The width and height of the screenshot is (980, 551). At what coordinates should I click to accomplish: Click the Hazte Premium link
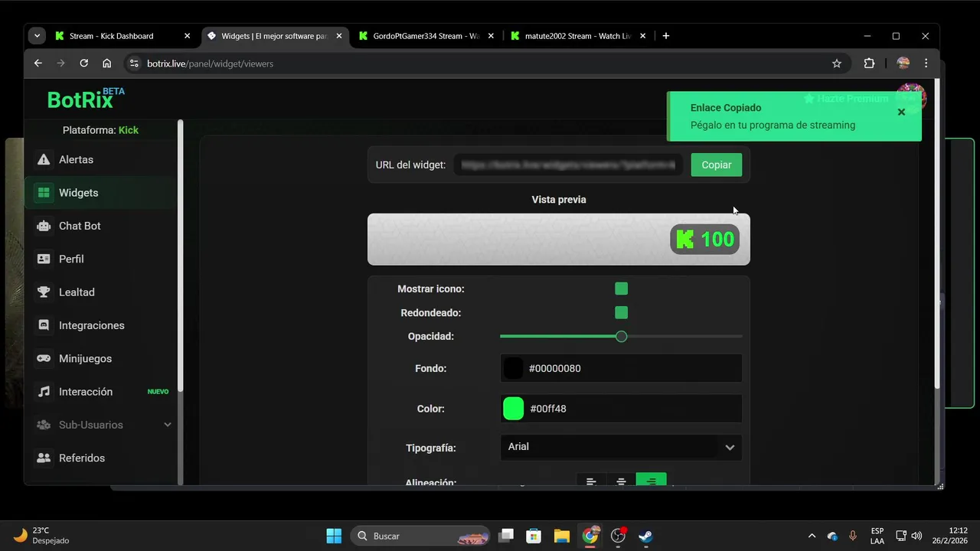point(846,99)
